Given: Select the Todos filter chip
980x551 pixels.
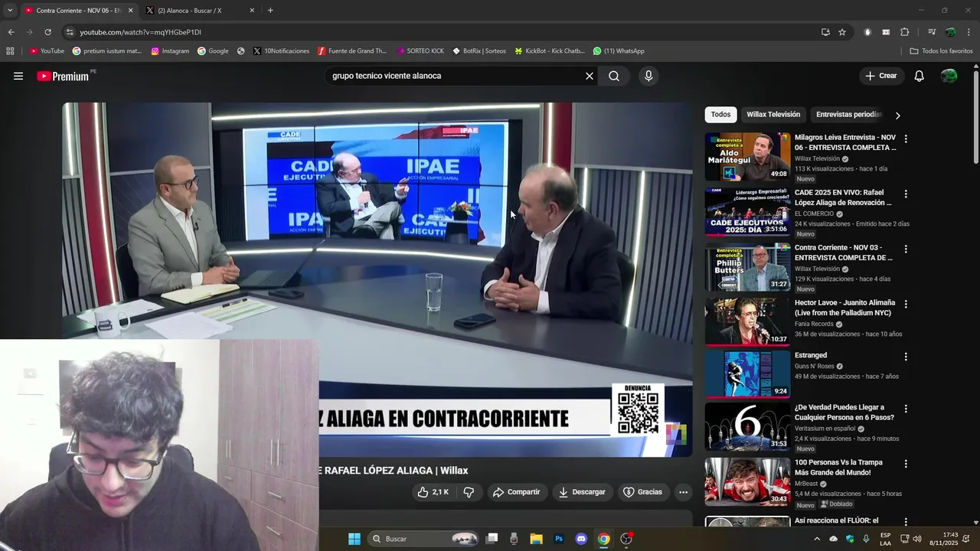Looking at the screenshot, I should [x=720, y=115].
